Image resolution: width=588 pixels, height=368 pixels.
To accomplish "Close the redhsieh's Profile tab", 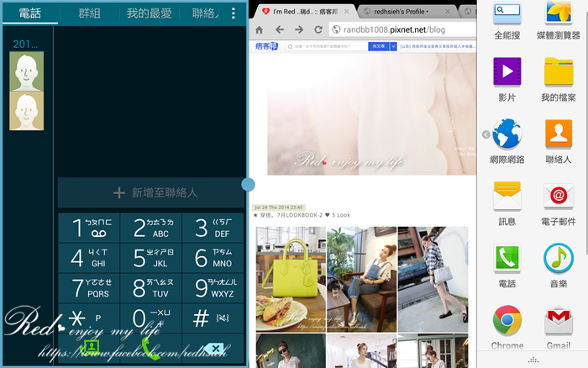I will click(448, 12).
